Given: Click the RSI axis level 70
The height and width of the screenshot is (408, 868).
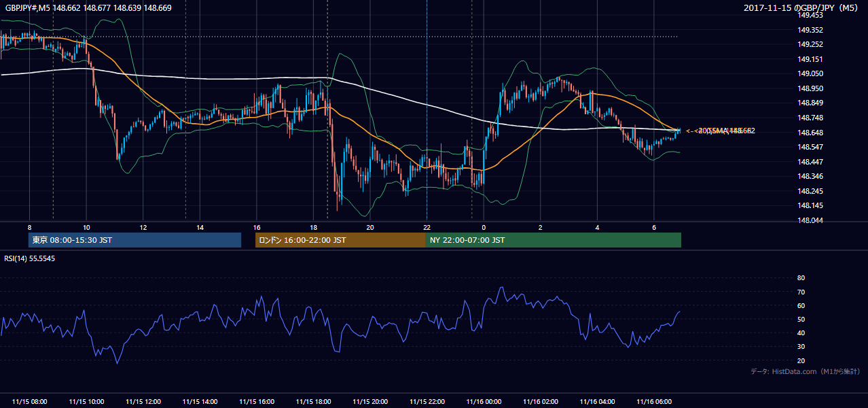Looking at the screenshot, I should (x=801, y=292).
